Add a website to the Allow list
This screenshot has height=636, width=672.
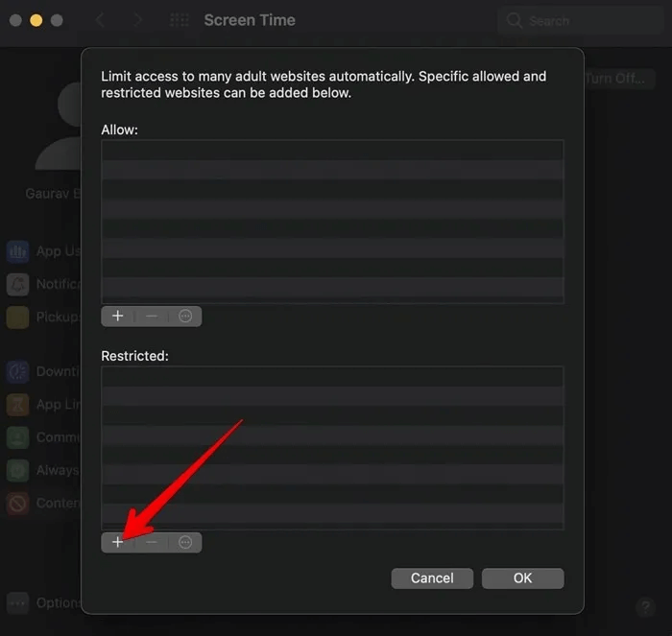click(x=117, y=316)
